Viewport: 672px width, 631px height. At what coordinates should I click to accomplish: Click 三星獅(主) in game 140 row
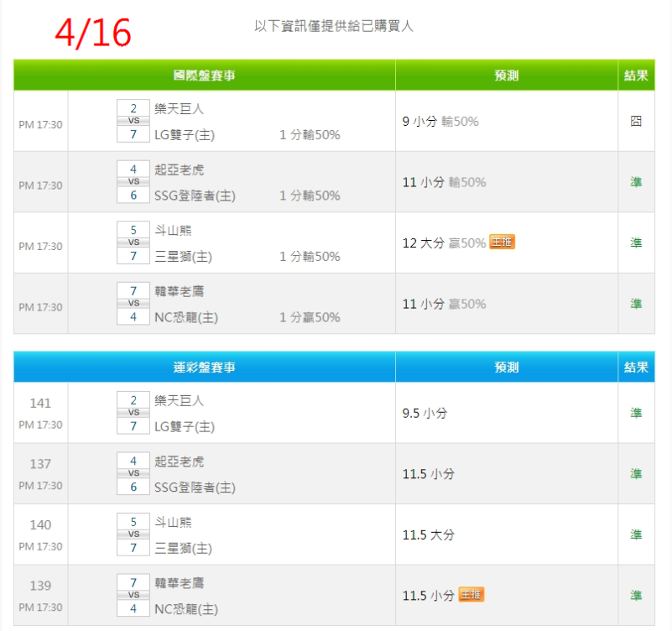tap(184, 549)
